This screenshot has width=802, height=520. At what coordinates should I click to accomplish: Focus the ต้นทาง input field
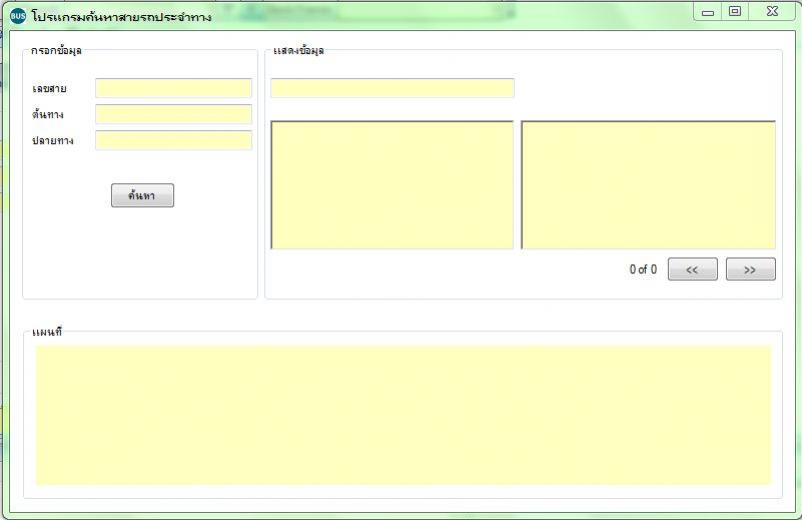[173, 114]
